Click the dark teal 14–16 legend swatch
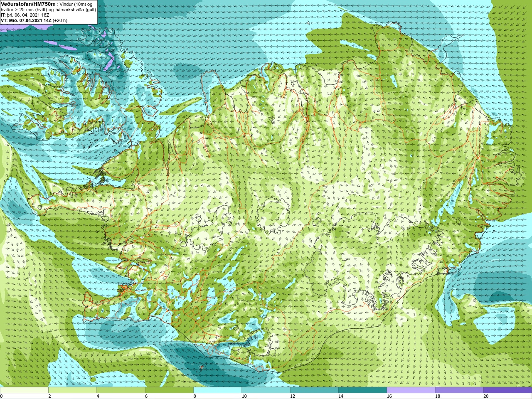532x399 pixels. click(x=362, y=390)
